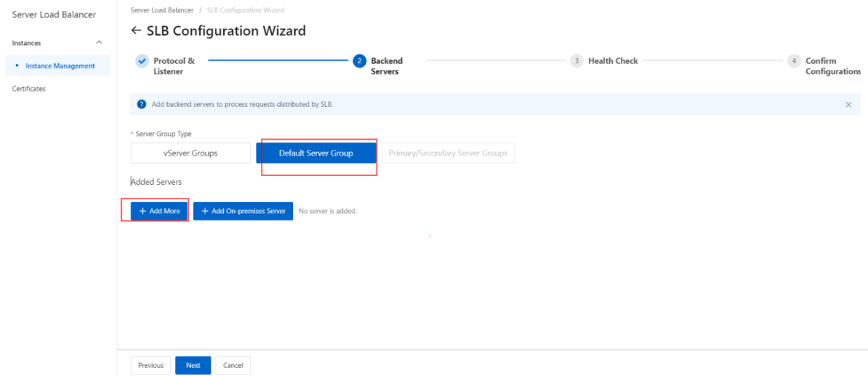
Task: Open Instance Management in sidebar
Action: tap(60, 66)
